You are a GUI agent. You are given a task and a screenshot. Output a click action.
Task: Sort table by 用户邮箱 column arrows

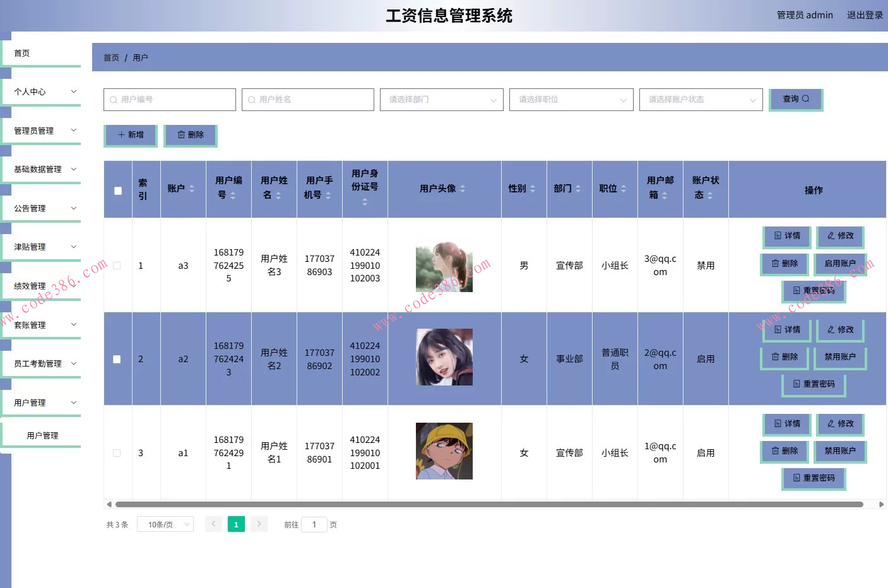(x=665, y=196)
